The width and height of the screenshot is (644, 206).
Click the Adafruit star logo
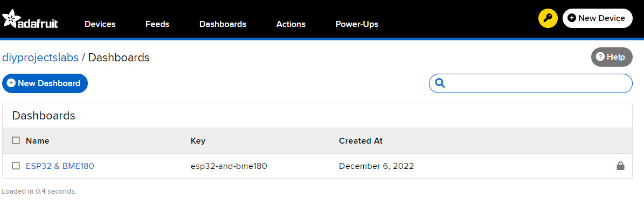[10, 18]
